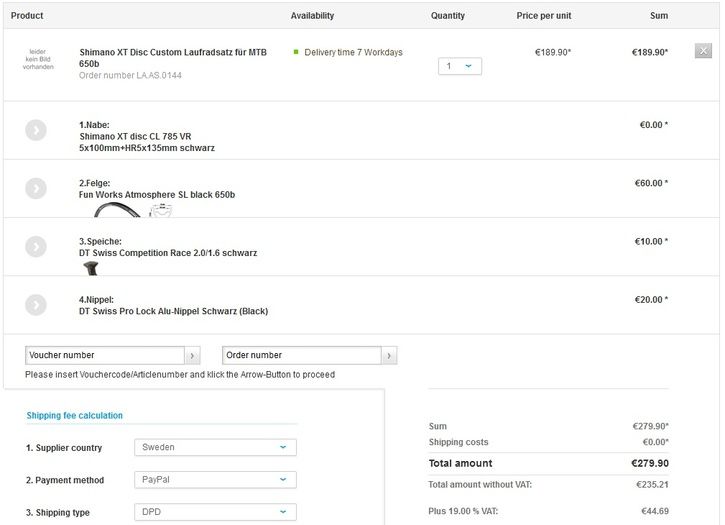This screenshot has width=725, height=525.
Task: Submit the voucher number with the arrow button
Action: (x=192, y=356)
